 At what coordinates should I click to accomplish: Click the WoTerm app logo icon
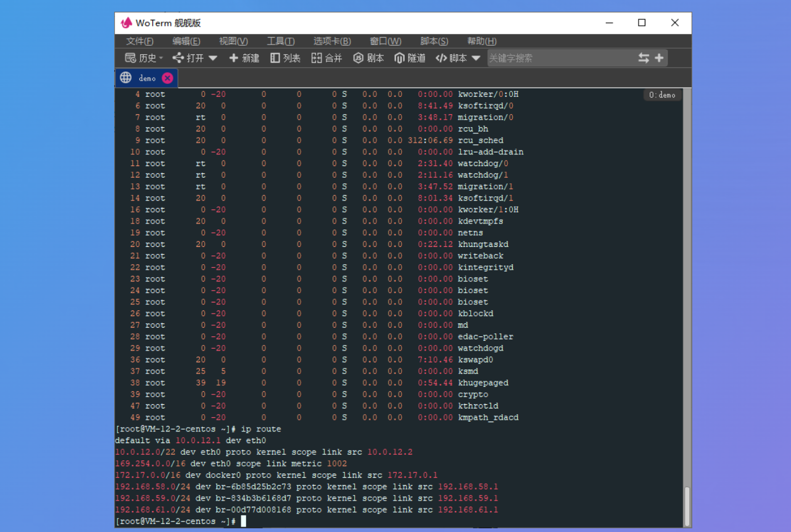click(x=126, y=23)
